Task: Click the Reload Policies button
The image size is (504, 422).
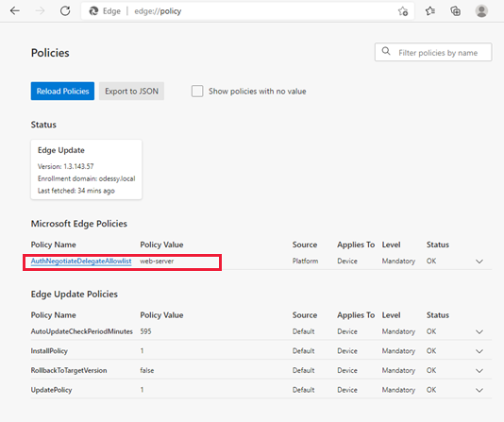Action: point(62,91)
